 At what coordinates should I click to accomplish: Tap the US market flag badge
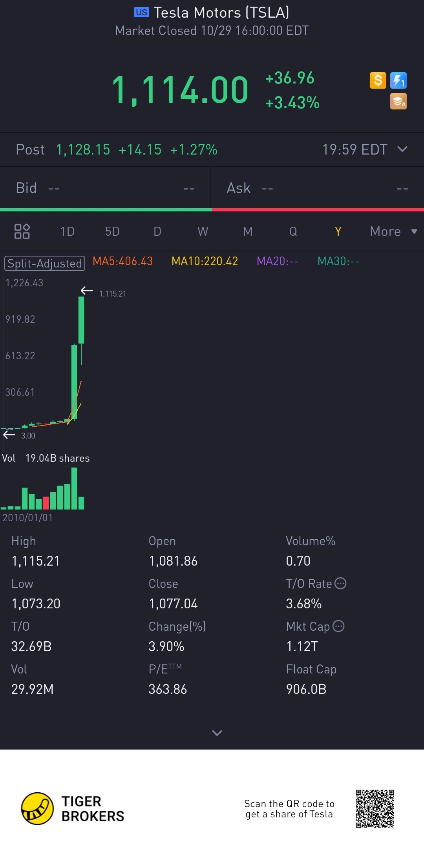coord(141,13)
